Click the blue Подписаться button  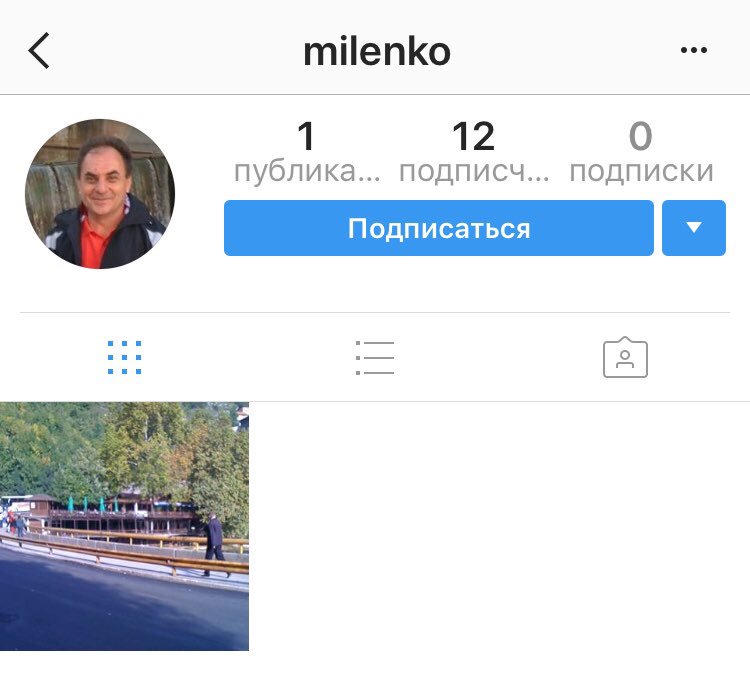(x=439, y=228)
